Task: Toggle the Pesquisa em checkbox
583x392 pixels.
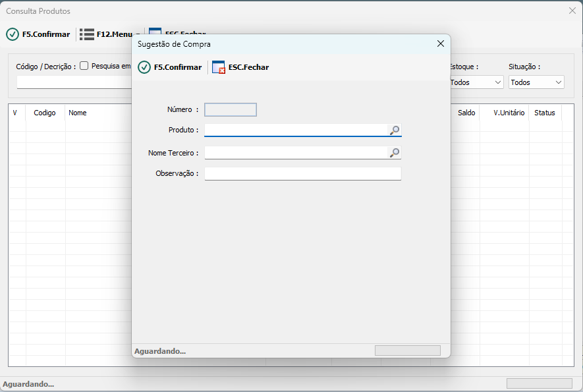Action: click(x=84, y=66)
